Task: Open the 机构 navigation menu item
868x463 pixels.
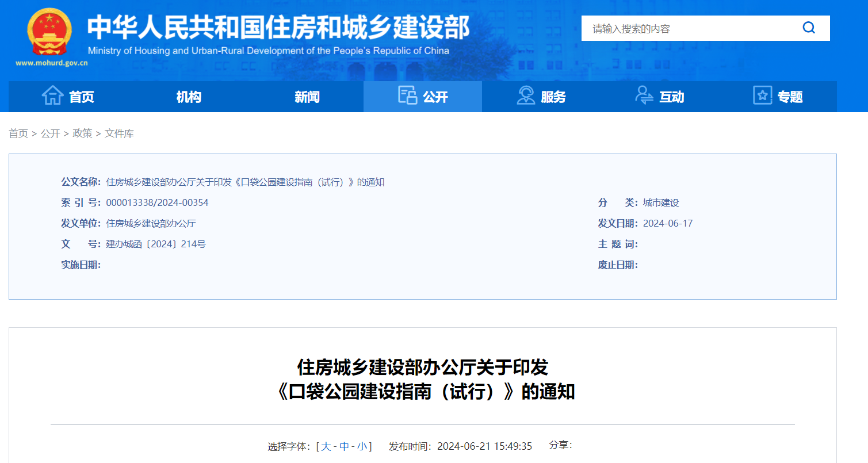Action: [x=189, y=97]
